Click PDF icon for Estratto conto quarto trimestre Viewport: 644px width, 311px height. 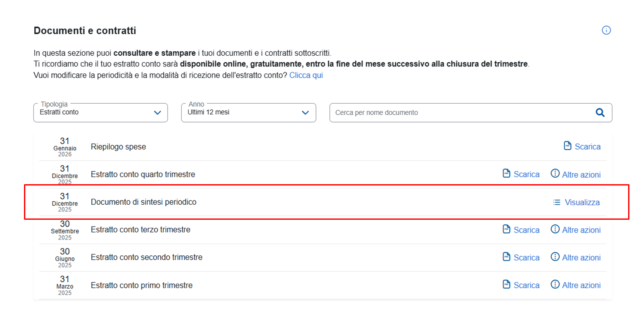pyautogui.click(x=506, y=173)
